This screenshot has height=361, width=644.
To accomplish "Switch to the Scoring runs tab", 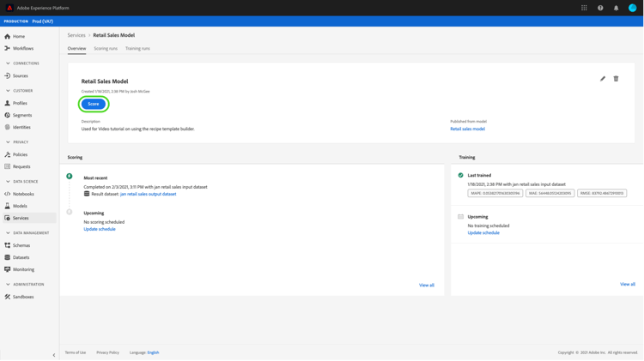I will pyautogui.click(x=106, y=48).
